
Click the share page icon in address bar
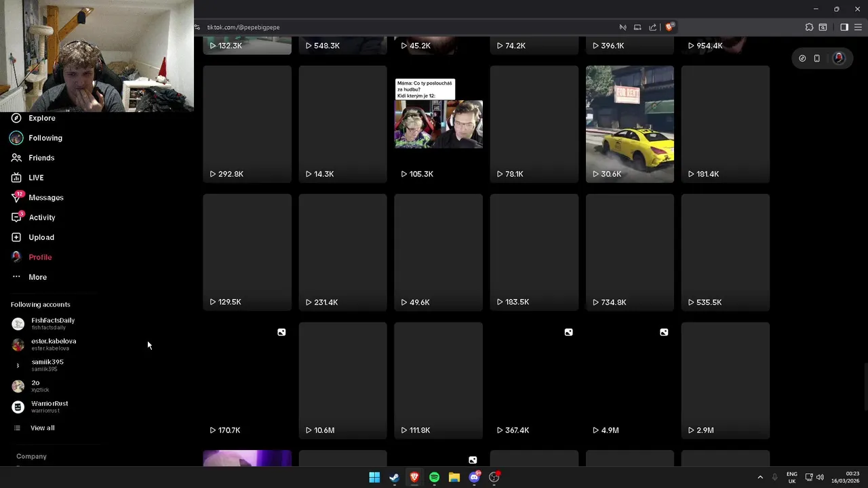652,27
